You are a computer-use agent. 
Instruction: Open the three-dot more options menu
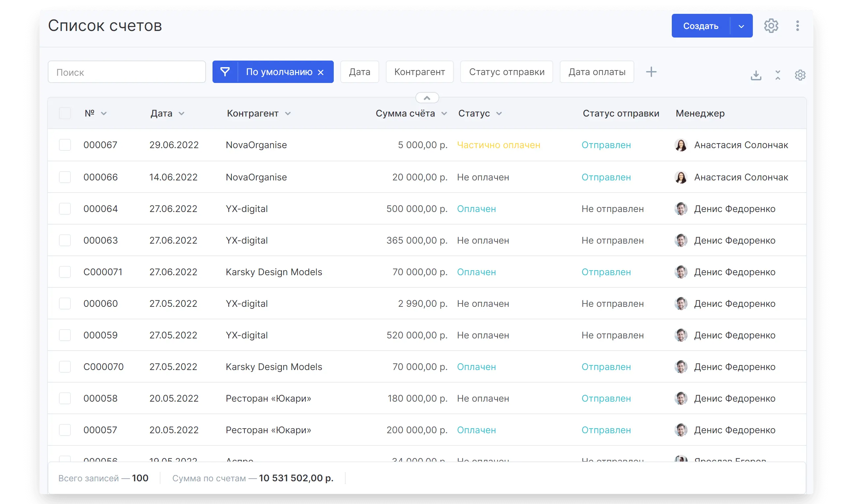797,26
